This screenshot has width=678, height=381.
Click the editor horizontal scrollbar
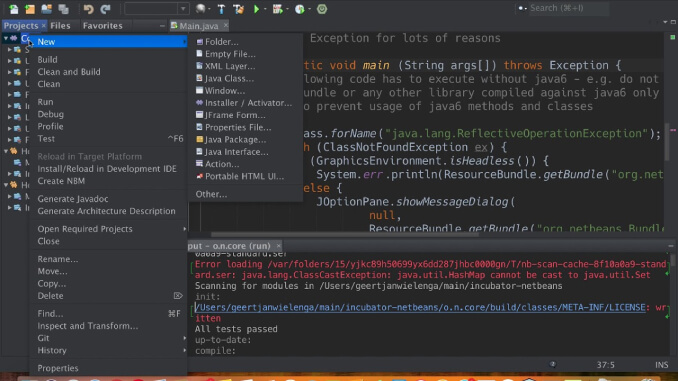[345, 234]
